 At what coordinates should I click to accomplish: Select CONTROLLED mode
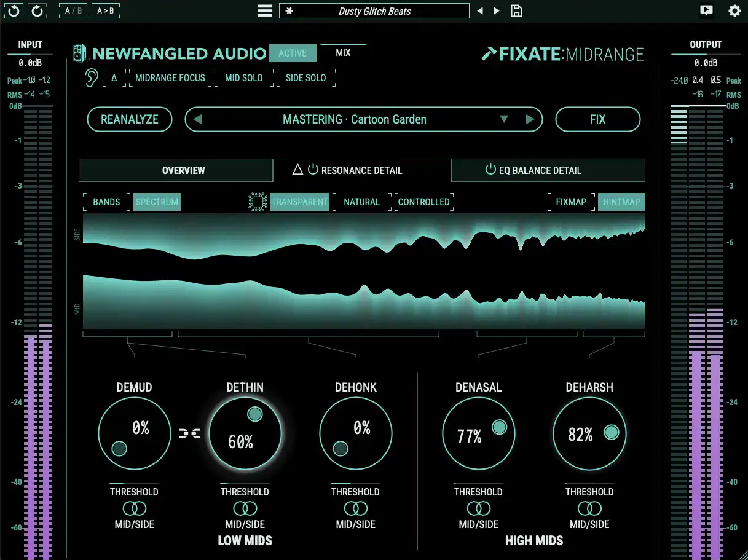423,202
